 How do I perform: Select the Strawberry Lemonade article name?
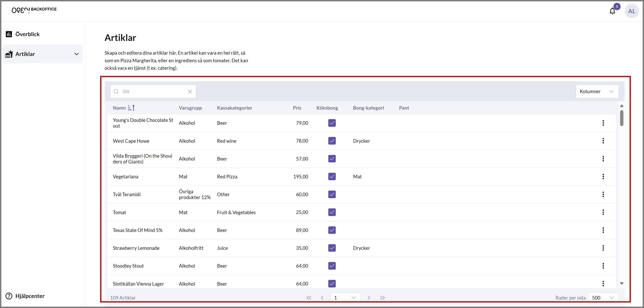pos(136,248)
